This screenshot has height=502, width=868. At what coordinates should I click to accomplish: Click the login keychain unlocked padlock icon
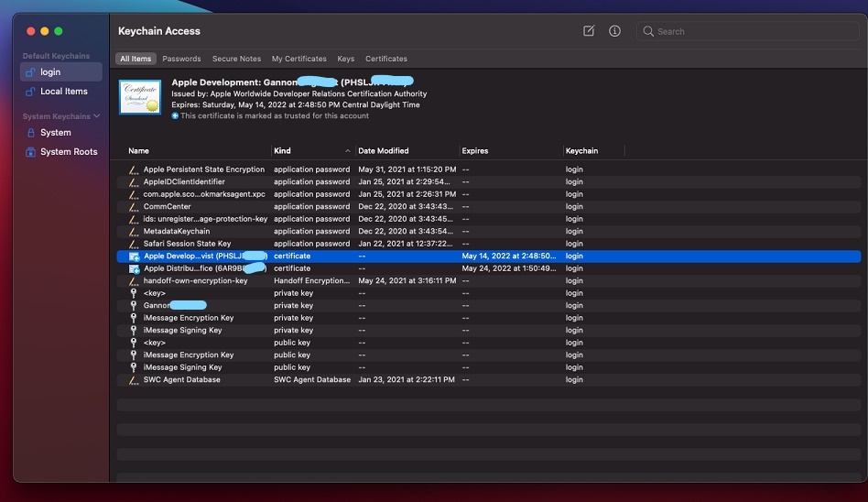point(30,72)
